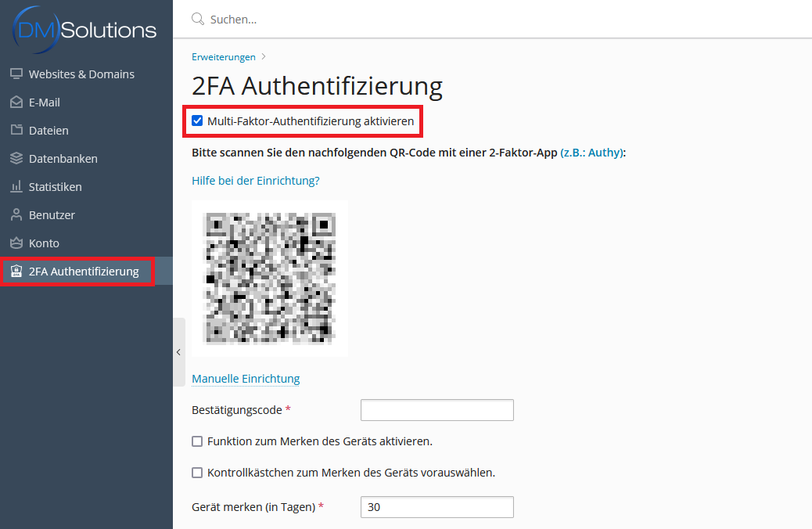Follow the Erweiterungen breadcrumb link
Image resolution: width=812 pixels, height=529 pixels.
click(x=224, y=57)
